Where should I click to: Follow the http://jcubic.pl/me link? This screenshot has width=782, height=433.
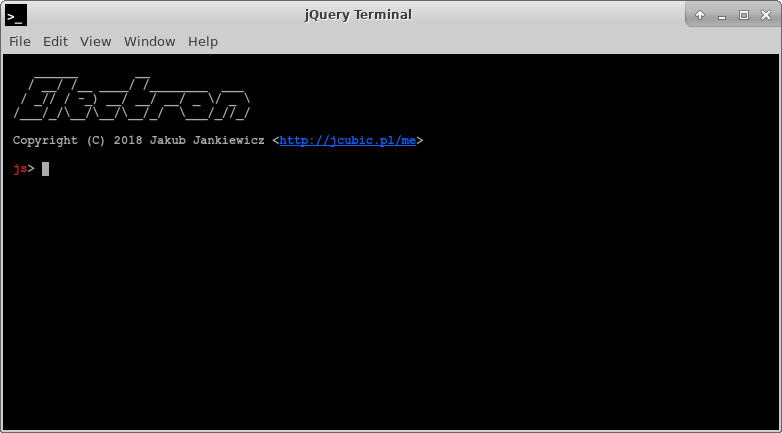tap(348, 141)
